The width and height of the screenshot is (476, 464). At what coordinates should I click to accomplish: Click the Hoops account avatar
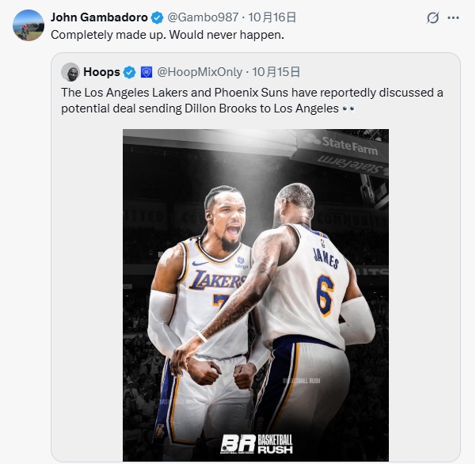[x=70, y=72]
